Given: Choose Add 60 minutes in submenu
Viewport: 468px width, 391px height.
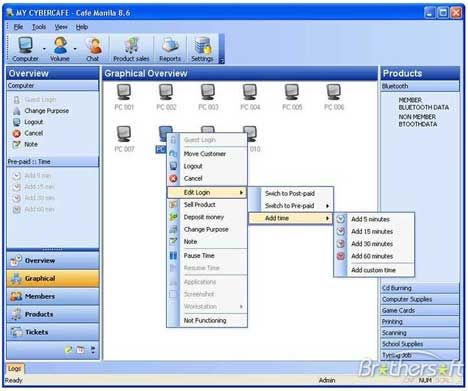Looking at the screenshot, I should point(372,256).
